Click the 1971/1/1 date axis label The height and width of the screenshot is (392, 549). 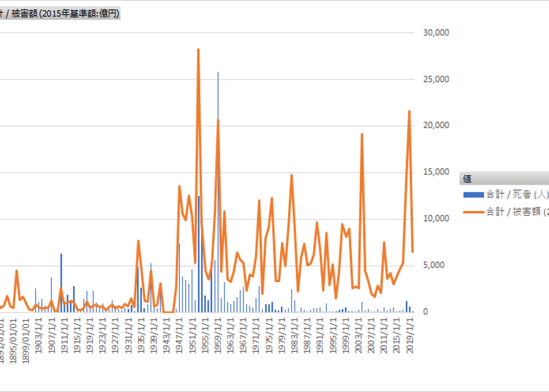pyautogui.click(x=256, y=336)
